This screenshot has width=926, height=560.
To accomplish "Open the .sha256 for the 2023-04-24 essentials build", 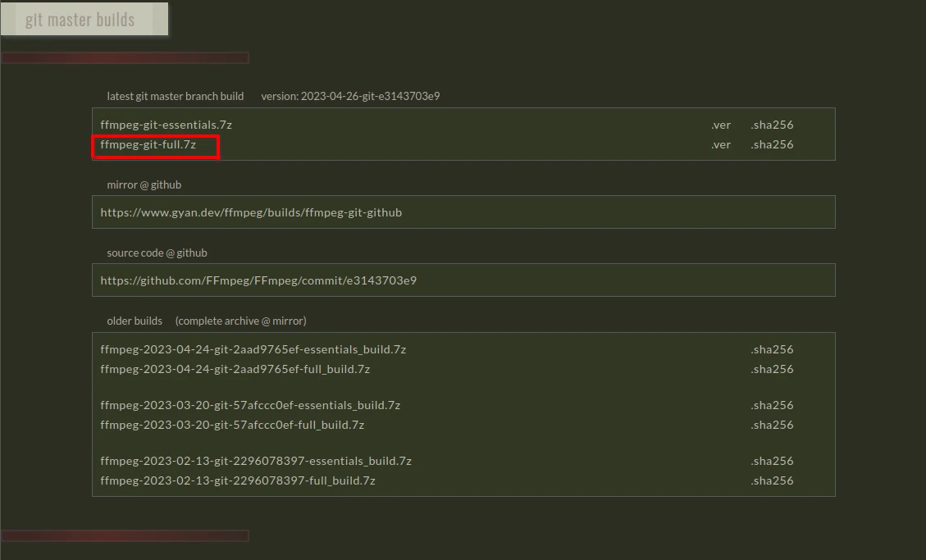I will click(x=771, y=348).
